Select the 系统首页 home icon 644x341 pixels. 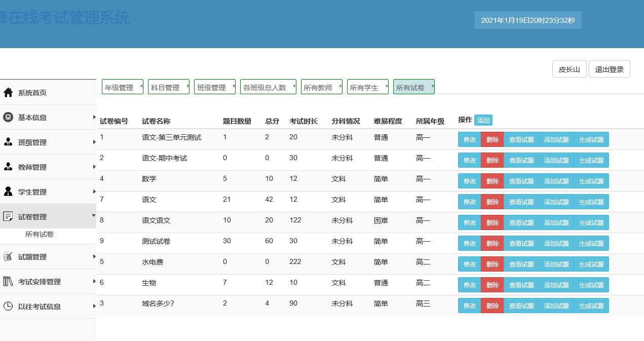click(8, 92)
